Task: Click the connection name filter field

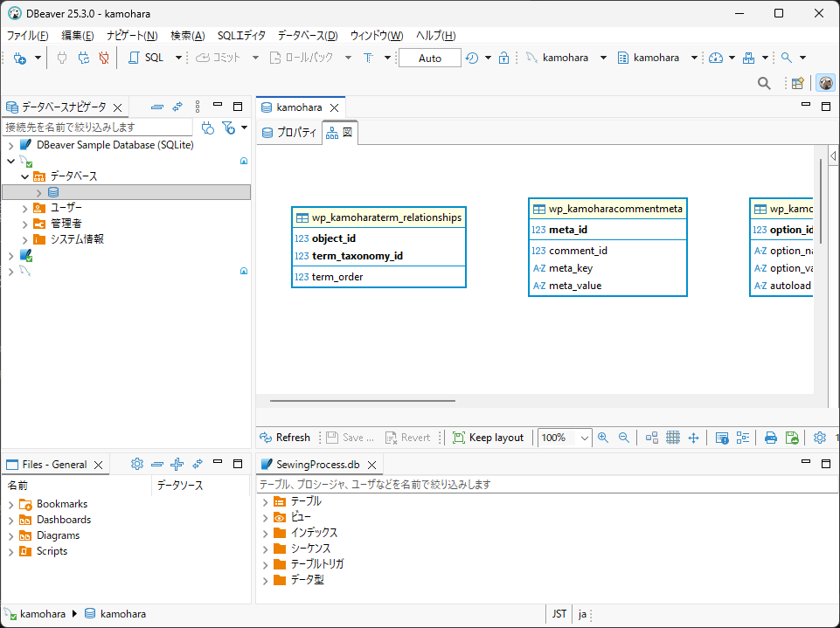Action: coord(96,128)
